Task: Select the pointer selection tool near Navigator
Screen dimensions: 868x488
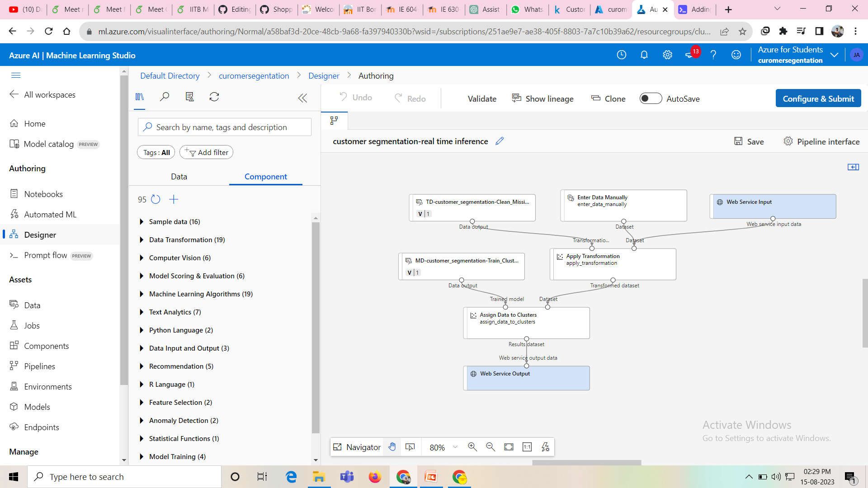Action: tap(410, 446)
